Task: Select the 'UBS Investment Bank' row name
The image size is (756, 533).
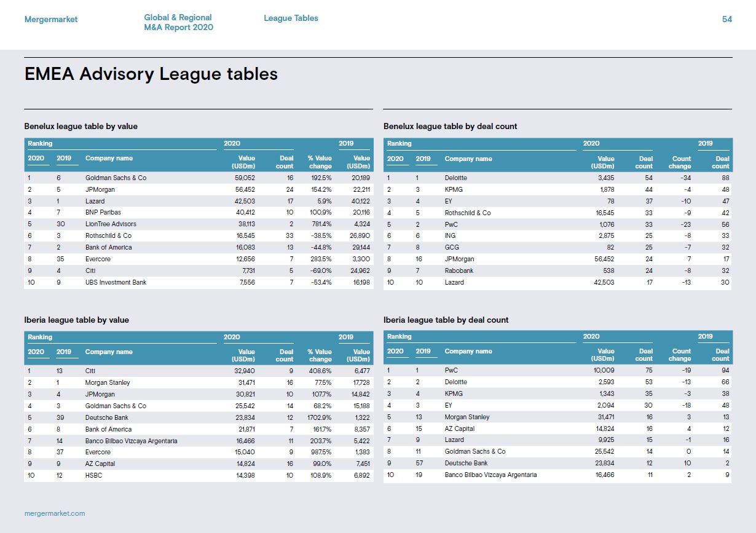Action: coord(116,283)
